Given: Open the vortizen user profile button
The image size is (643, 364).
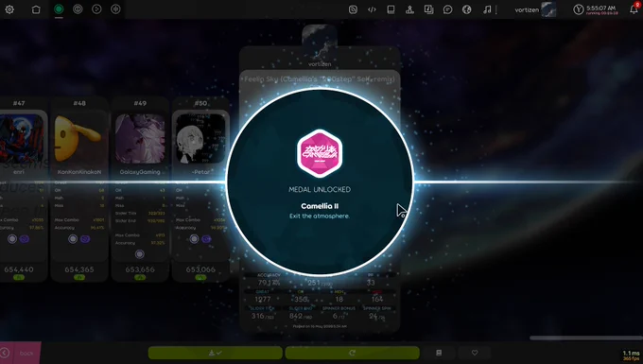Looking at the screenshot, I should pos(535,9).
